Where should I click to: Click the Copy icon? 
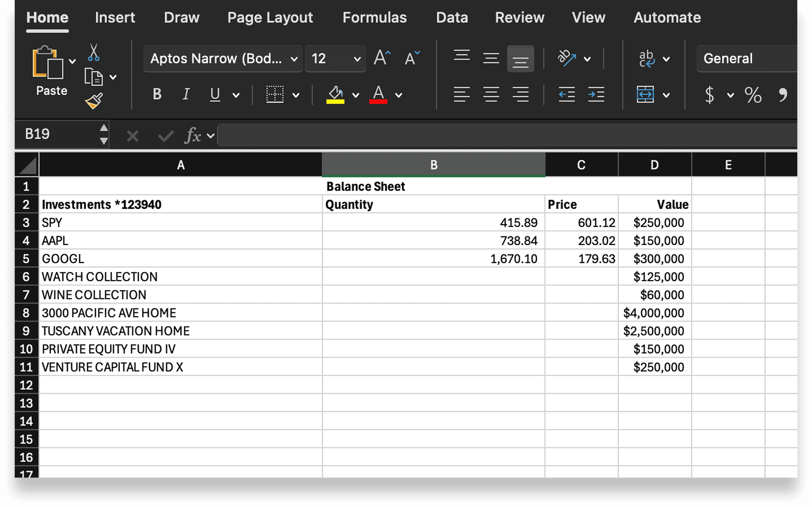click(93, 77)
